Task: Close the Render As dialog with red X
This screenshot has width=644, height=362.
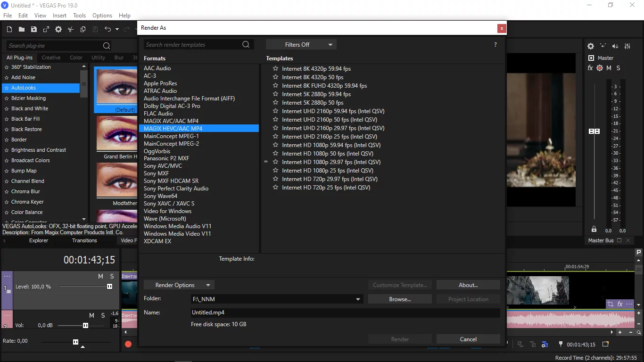Action: tap(502, 28)
